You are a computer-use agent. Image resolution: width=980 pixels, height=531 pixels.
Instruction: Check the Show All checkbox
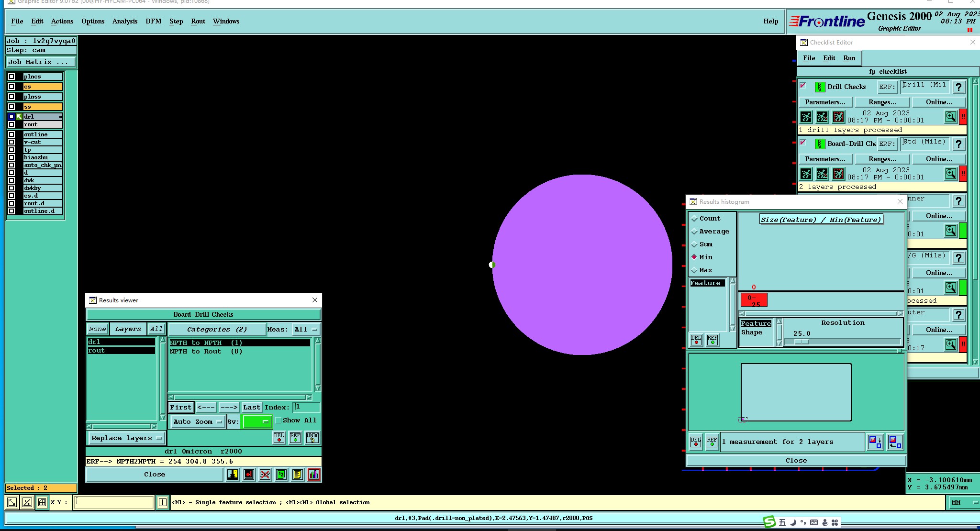278,420
